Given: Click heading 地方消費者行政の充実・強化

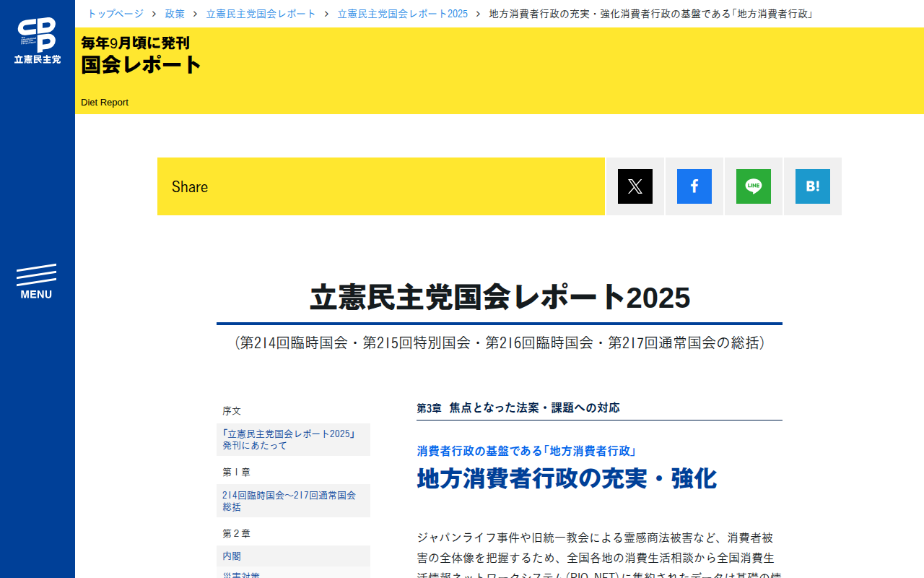Looking at the screenshot, I should click(x=567, y=479).
